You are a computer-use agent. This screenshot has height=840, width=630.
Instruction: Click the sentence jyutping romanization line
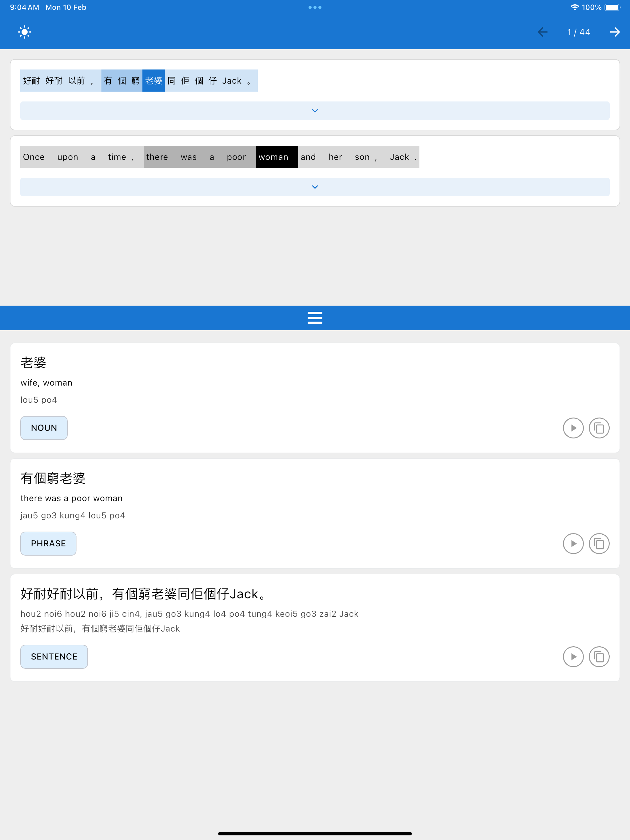click(x=189, y=614)
